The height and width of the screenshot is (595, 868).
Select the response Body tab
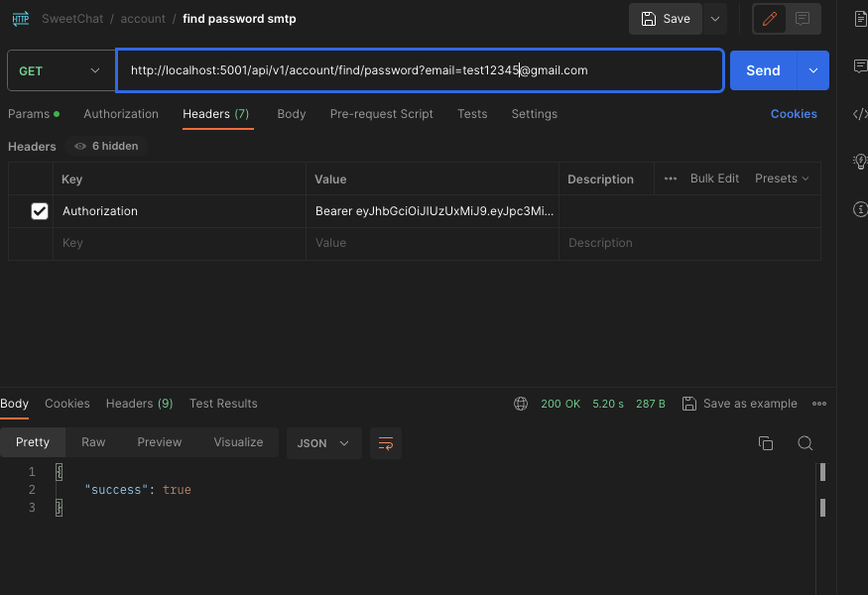15,404
